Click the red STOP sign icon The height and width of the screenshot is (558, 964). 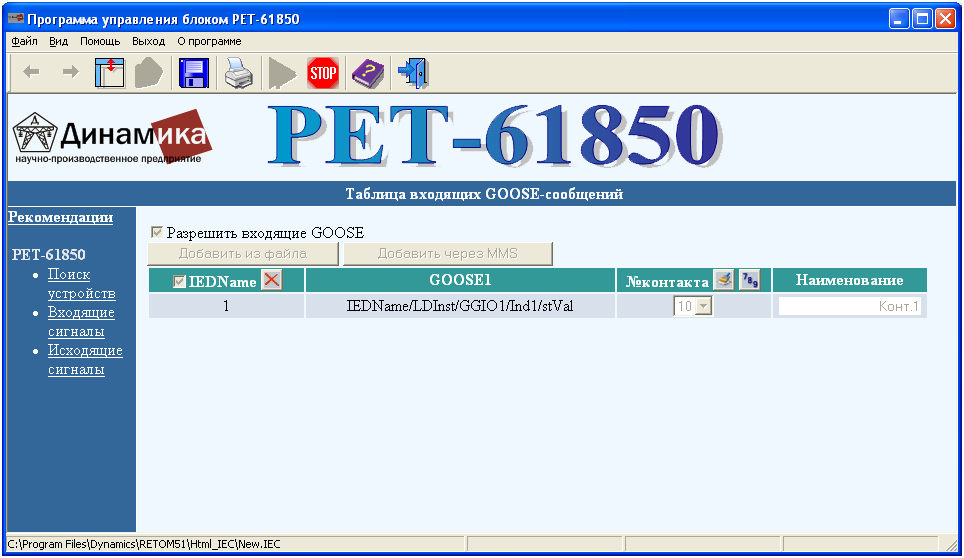click(323, 74)
